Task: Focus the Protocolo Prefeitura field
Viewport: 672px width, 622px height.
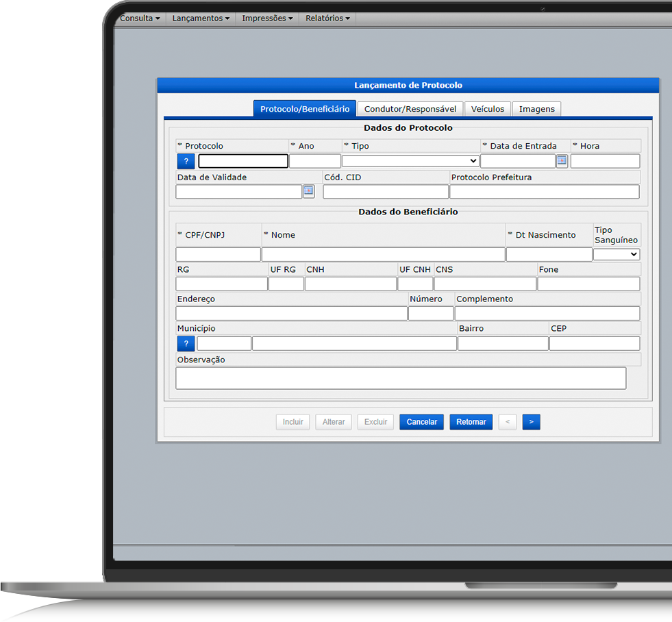Action: [545, 192]
